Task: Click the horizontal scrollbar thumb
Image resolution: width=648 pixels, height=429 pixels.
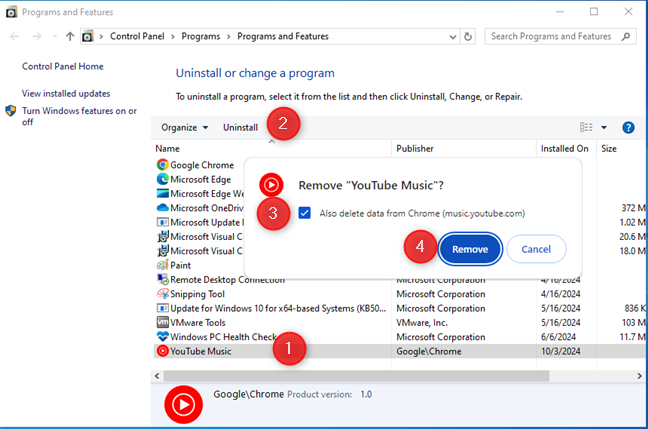Action: (x=356, y=376)
